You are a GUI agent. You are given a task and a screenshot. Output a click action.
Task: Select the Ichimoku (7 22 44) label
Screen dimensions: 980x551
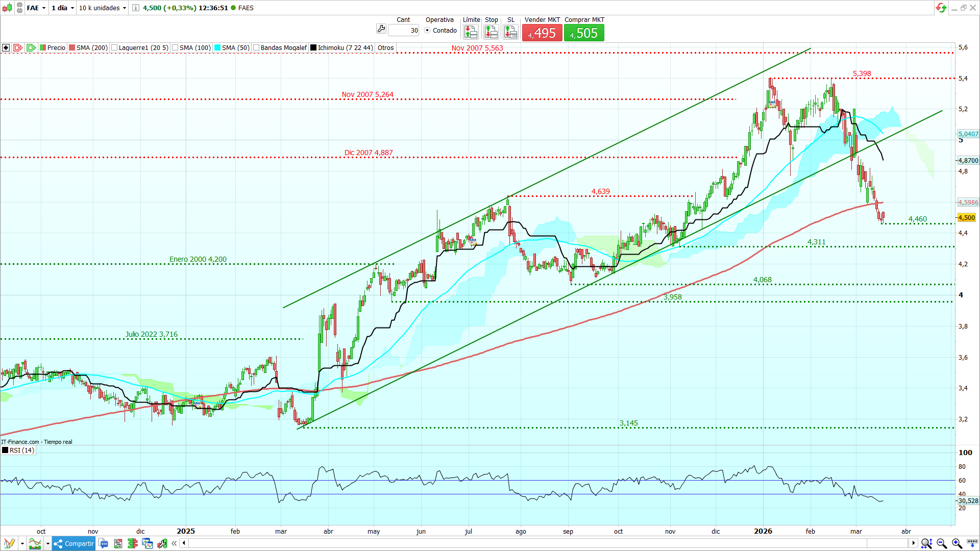click(x=345, y=48)
